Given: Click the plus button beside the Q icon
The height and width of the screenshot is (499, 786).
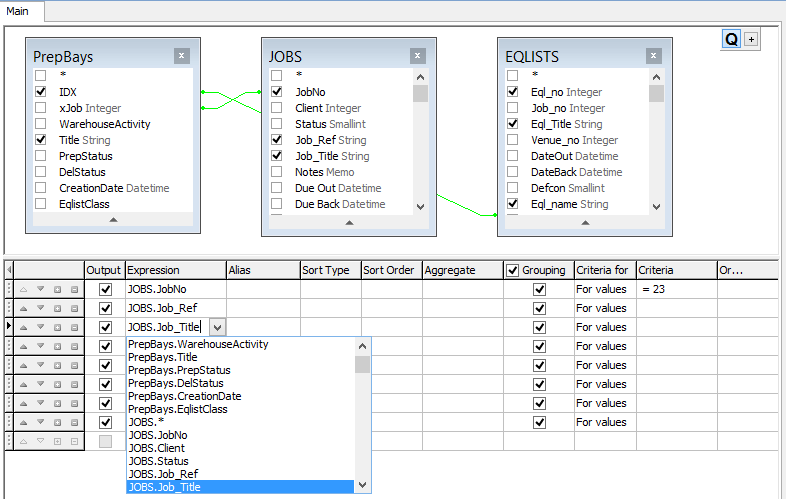Looking at the screenshot, I should 751,39.
